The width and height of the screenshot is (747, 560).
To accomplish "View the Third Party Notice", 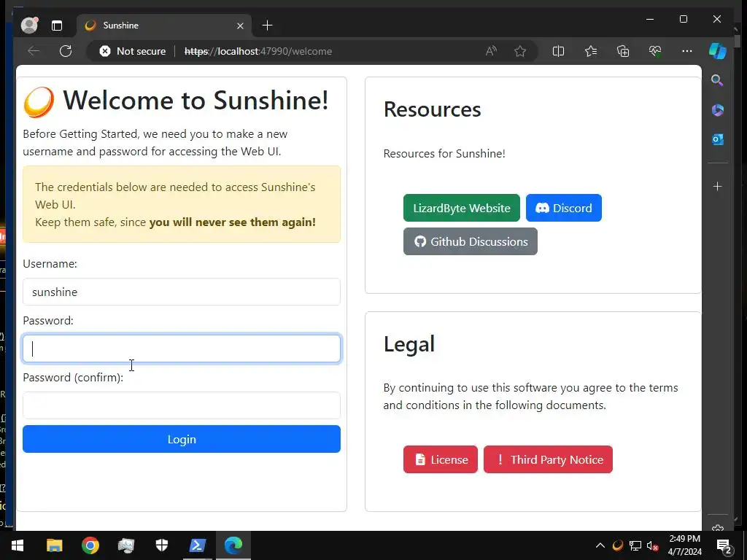I will click(548, 459).
